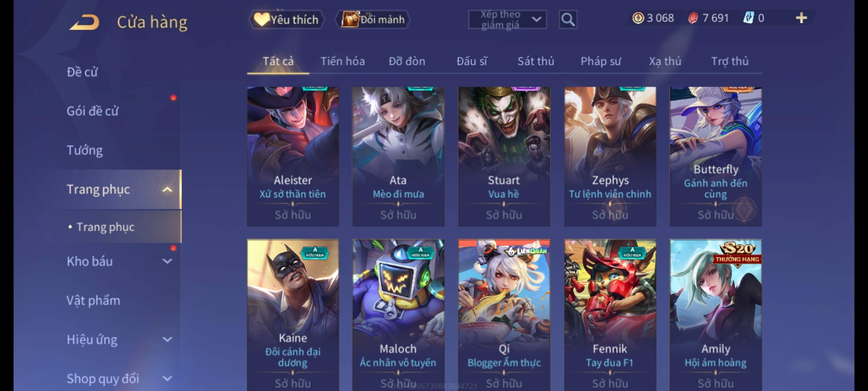The height and width of the screenshot is (391, 868).
Task: Collapse the Trang phục sidebar section
Action: 167,189
